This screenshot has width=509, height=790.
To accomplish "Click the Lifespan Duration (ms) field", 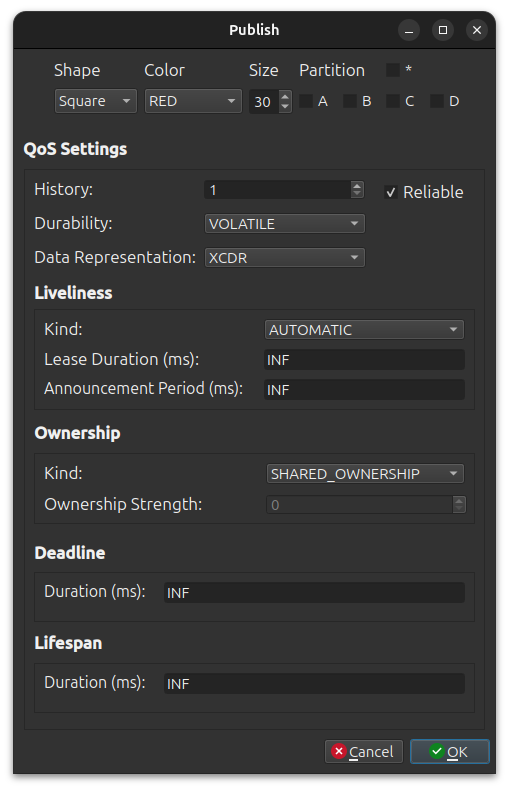I will tap(314, 684).
